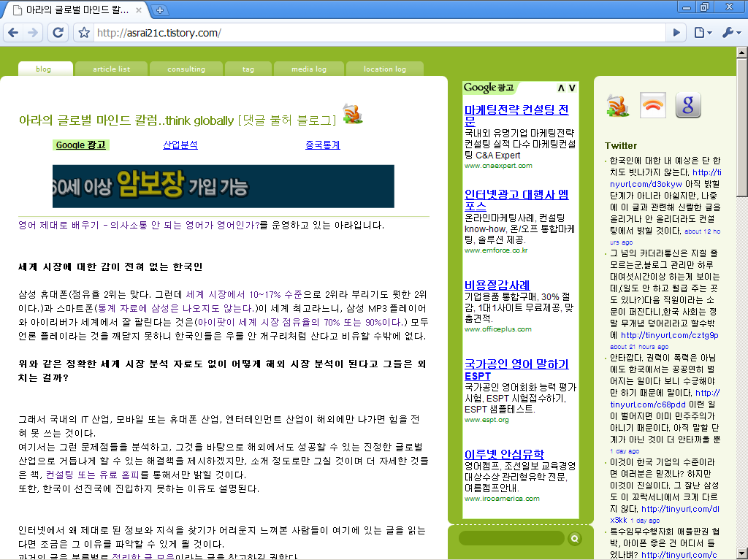This screenshot has height=560, width=748.
Task: Open the 컨설팅 또는 유료 홈피 link
Action: pos(93,475)
